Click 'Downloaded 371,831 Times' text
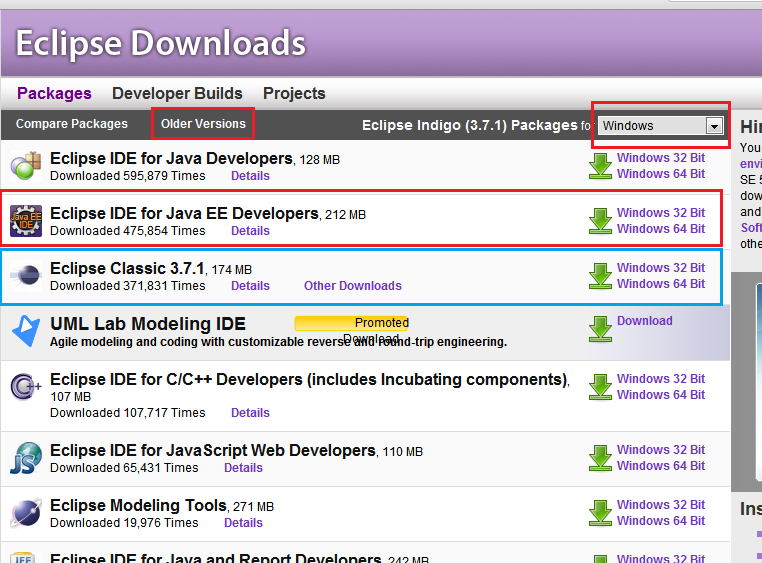The width and height of the screenshot is (762, 563). [128, 286]
